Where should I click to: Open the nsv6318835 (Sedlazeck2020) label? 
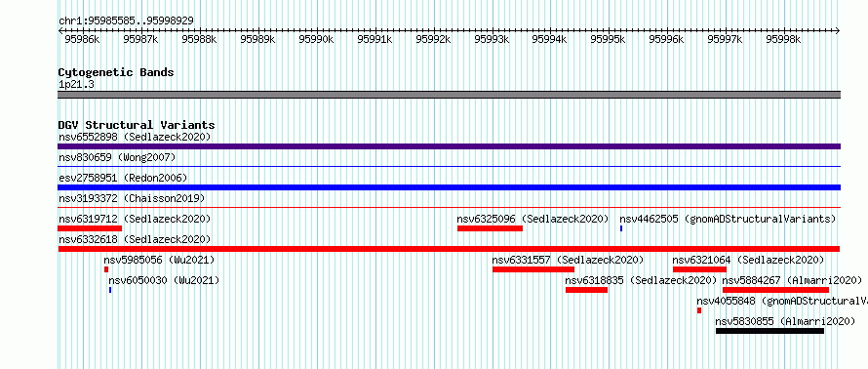[x=641, y=280]
